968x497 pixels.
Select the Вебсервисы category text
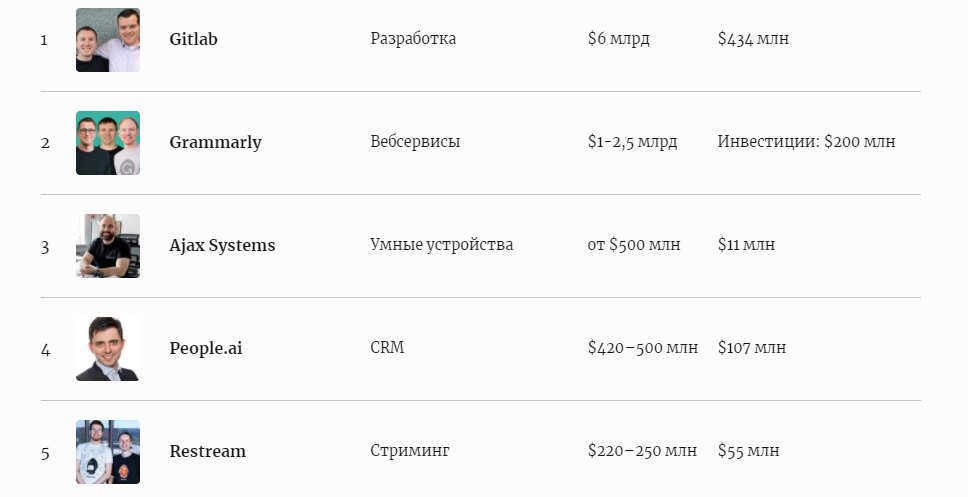tap(415, 142)
